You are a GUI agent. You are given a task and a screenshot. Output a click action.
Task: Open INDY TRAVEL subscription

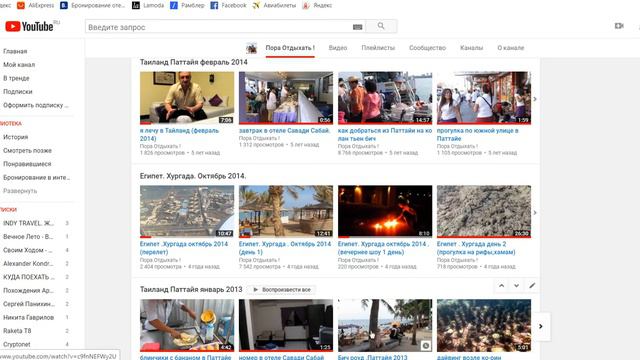[x=28, y=223]
